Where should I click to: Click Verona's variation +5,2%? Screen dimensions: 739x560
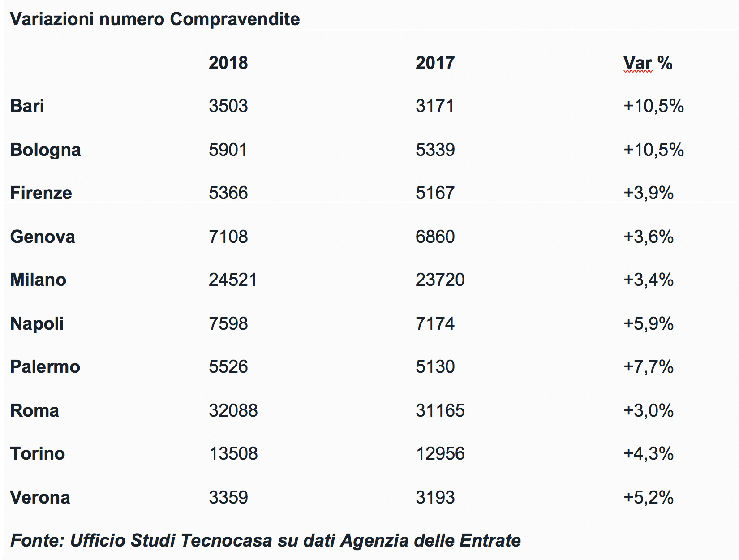(649, 497)
